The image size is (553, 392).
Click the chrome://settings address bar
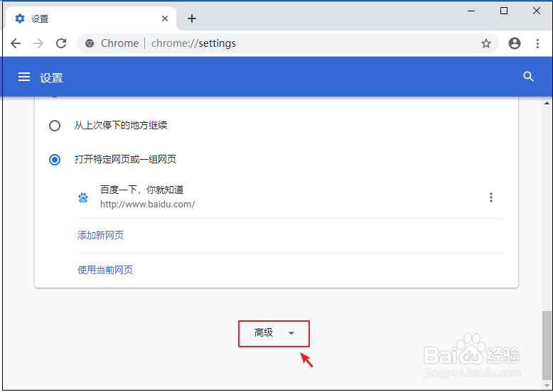287,43
